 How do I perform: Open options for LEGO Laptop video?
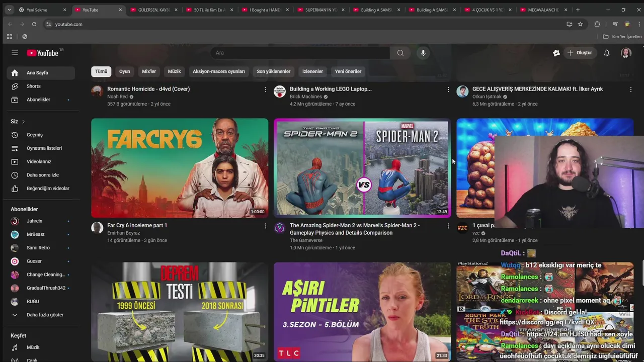(x=448, y=89)
